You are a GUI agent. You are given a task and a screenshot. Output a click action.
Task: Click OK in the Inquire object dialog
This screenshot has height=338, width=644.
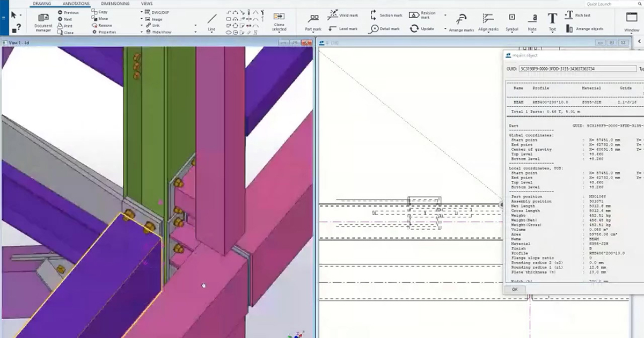(x=515, y=289)
